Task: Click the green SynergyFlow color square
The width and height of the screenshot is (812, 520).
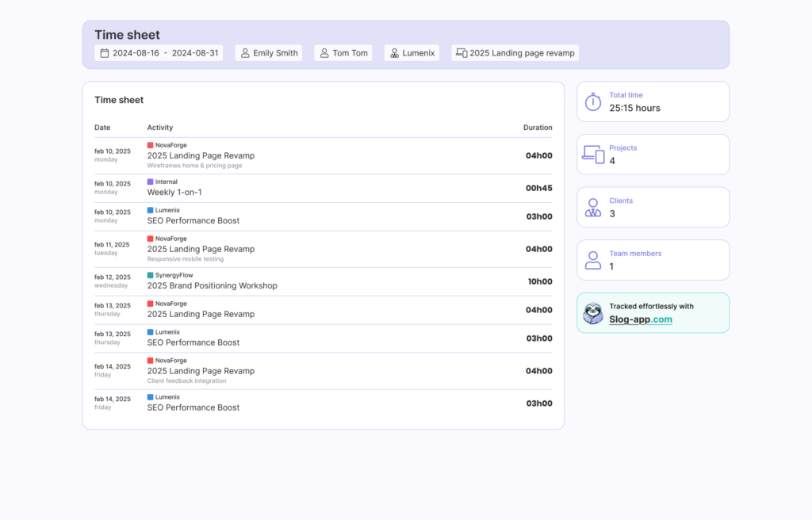Action: click(151, 276)
